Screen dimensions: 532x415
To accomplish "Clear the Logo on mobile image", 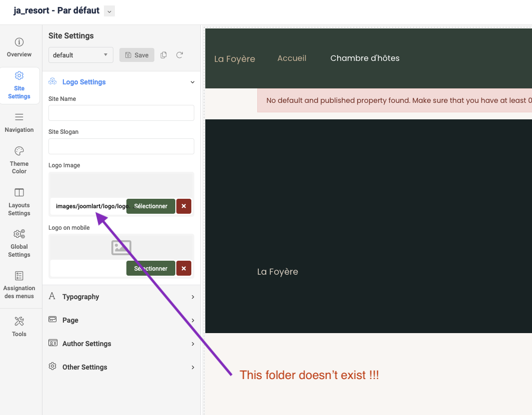I will [184, 268].
